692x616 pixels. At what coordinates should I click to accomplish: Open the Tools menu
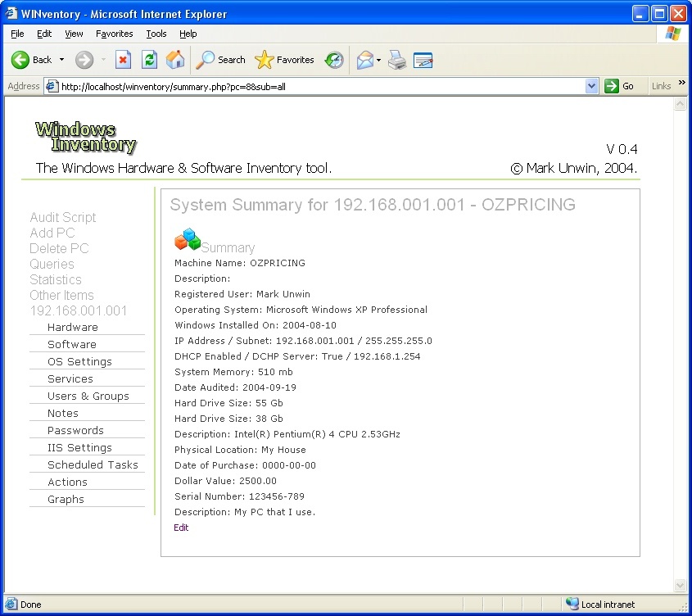(x=156, y=34)
